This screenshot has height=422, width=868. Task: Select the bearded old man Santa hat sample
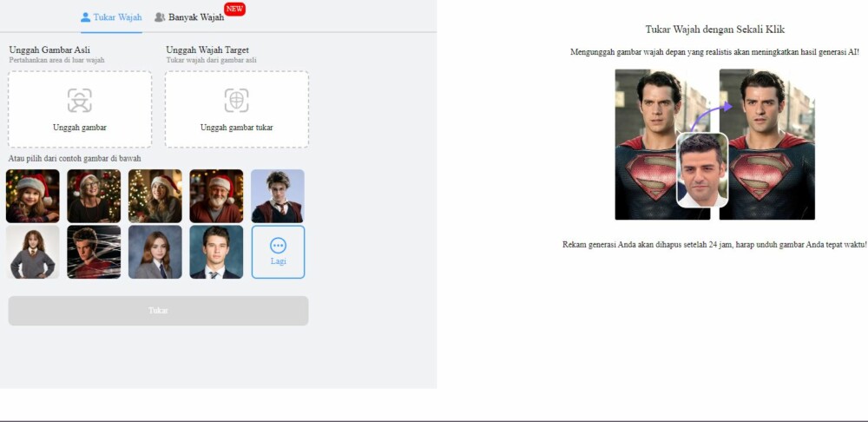point(216,196)
